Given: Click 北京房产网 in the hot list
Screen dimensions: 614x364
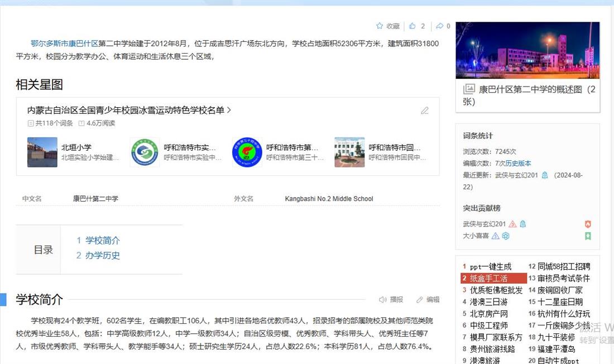Looking at the screenshot, I should 489,313.
